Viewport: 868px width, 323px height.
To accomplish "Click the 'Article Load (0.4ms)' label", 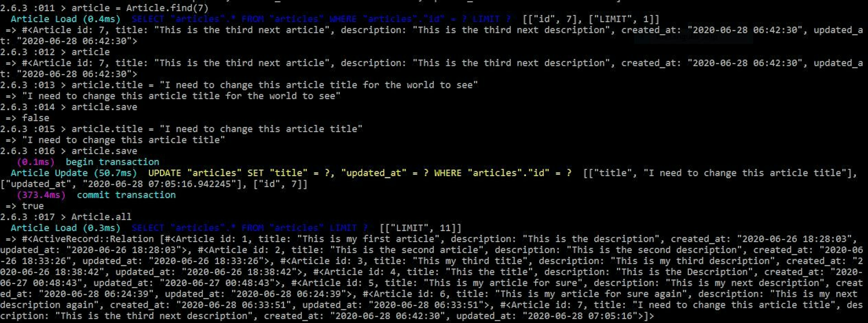I will (x=65, y=19).
